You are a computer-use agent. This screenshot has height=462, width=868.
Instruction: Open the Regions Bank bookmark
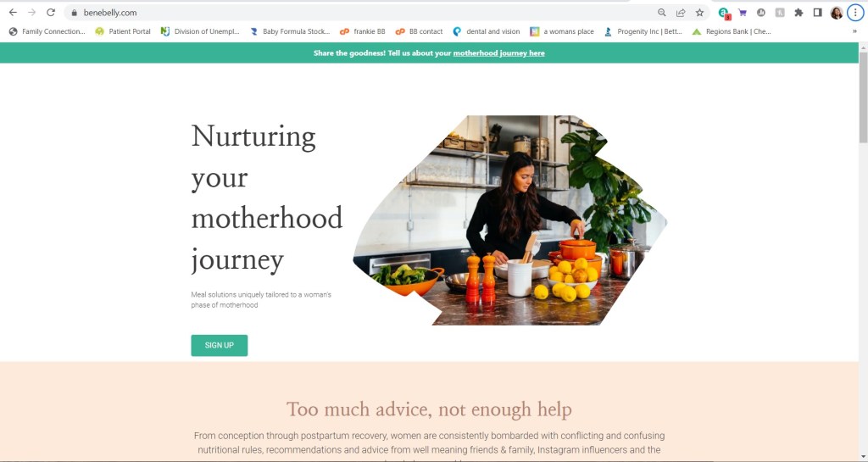pos(731,31)
